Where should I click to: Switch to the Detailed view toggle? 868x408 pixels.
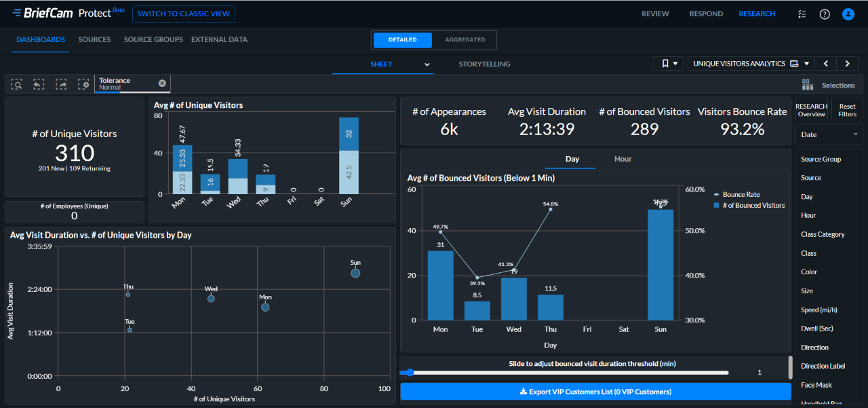[403, 40]
